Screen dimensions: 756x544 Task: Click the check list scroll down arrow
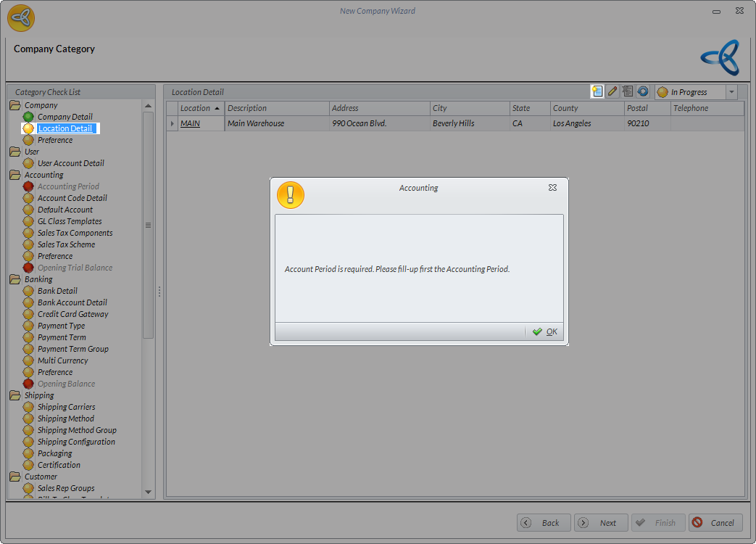(x=148, y=493)
